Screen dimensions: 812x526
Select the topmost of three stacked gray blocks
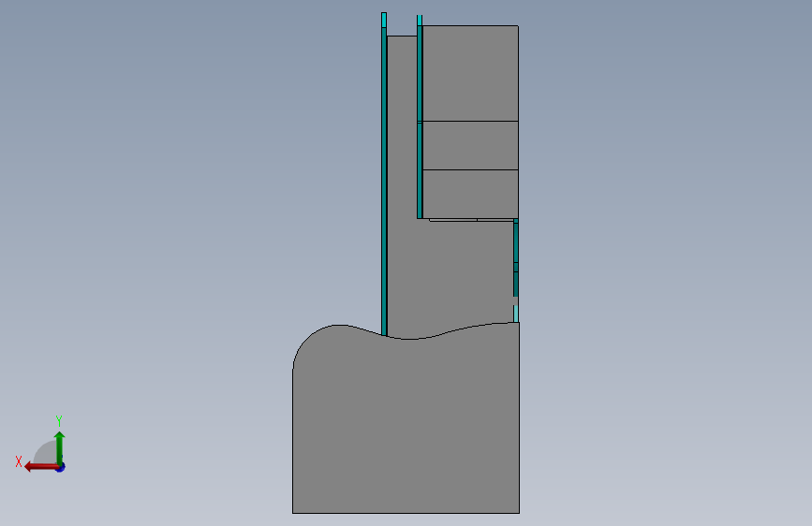point(470,73)
